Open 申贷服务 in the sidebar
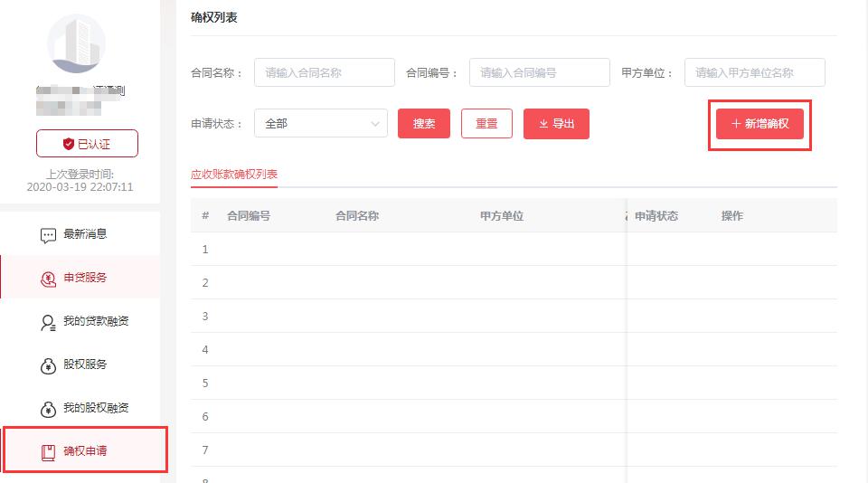868x483 pixels. coord(80,278)
